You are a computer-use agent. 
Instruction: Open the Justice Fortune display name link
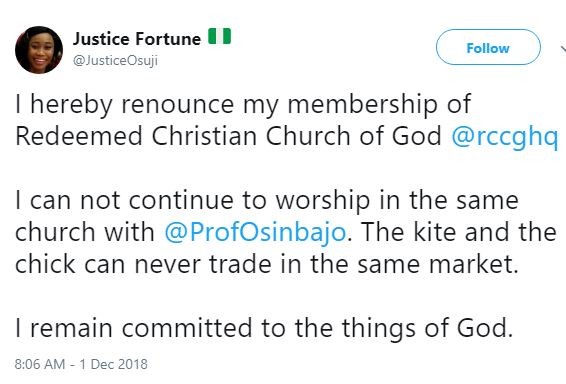click(137, 39)
